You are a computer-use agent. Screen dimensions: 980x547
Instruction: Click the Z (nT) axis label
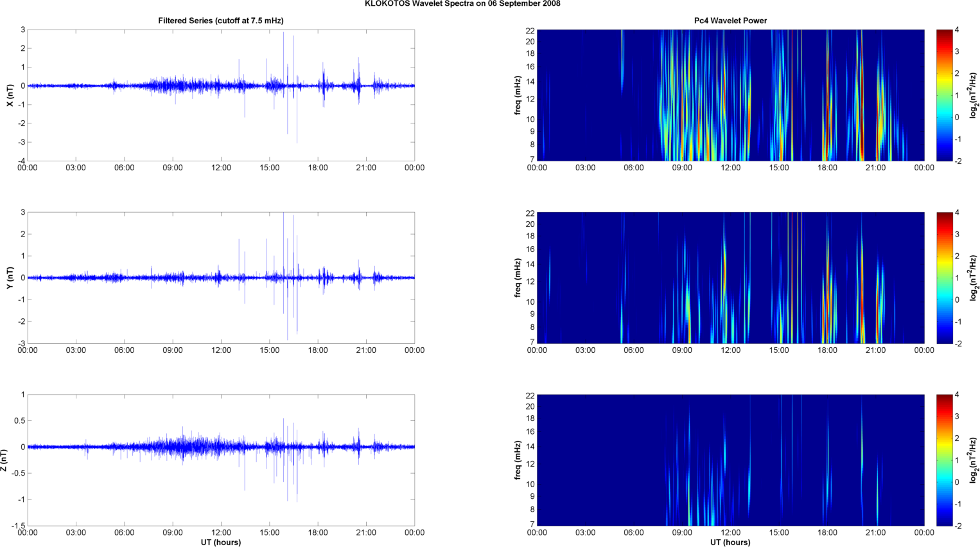click(4, 460)
